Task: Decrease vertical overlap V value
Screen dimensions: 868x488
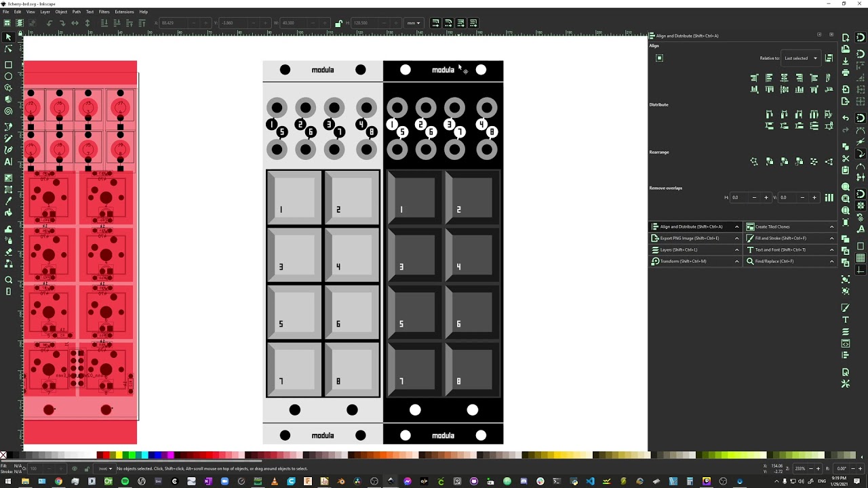Action: click(x=802, y=197)
